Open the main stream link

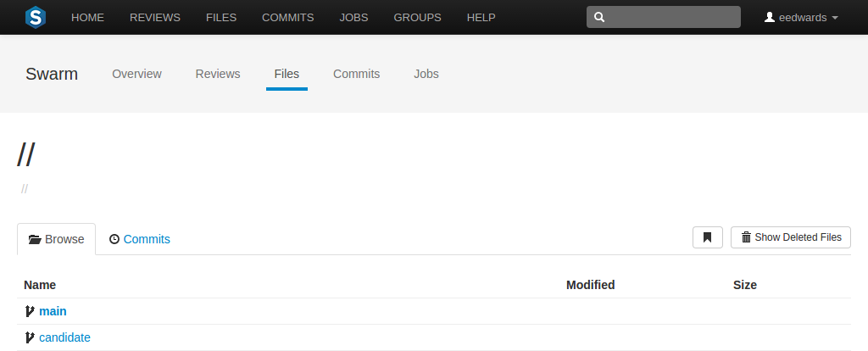pyautogui.click(x=53, y=311)
